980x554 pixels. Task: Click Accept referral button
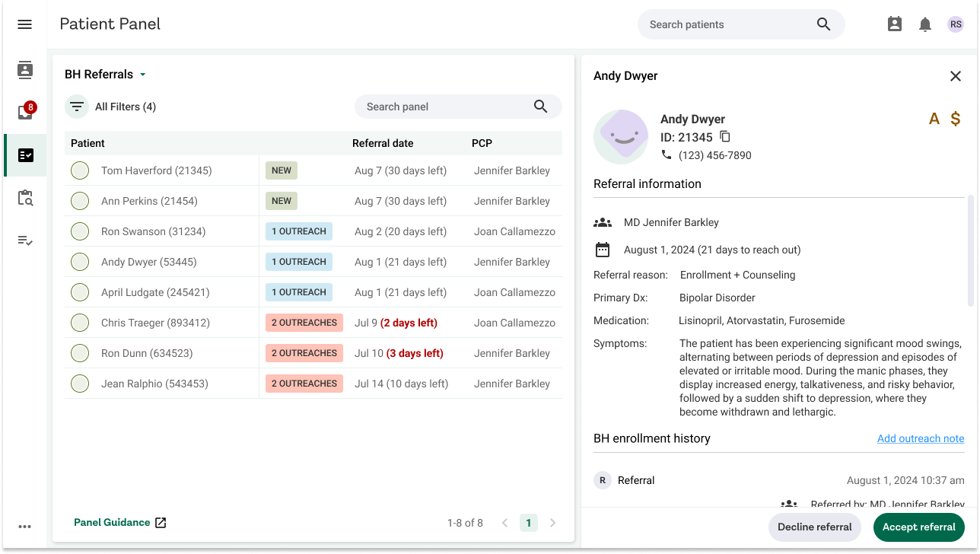click(x=919, y=527)
